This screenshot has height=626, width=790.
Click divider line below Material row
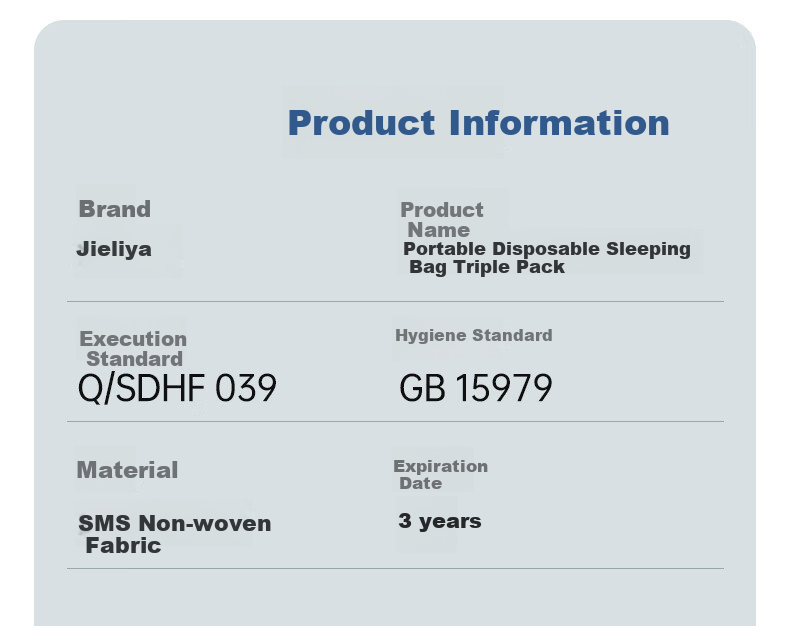coord(396,569)
